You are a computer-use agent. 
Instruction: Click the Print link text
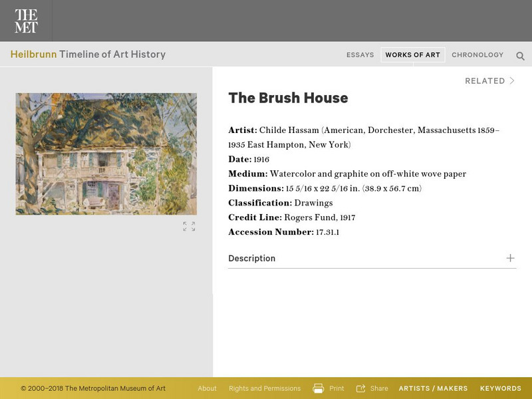tap(336, 388)
